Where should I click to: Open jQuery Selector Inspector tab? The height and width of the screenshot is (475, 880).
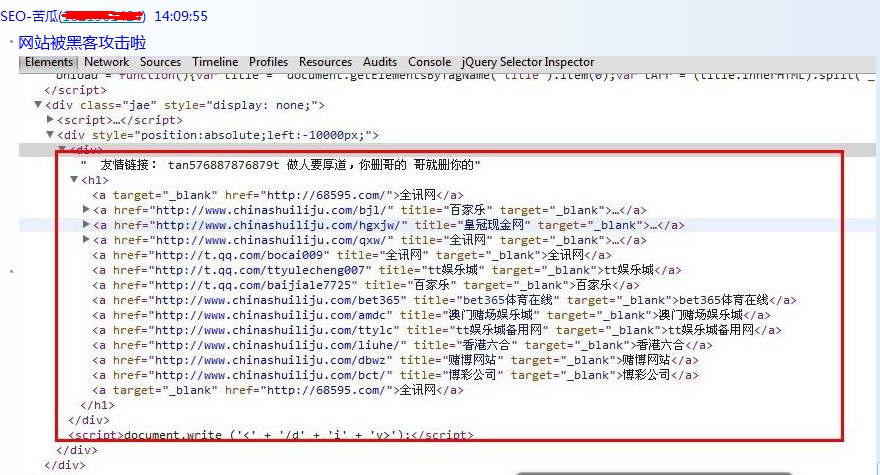click(x=528, y=62)
